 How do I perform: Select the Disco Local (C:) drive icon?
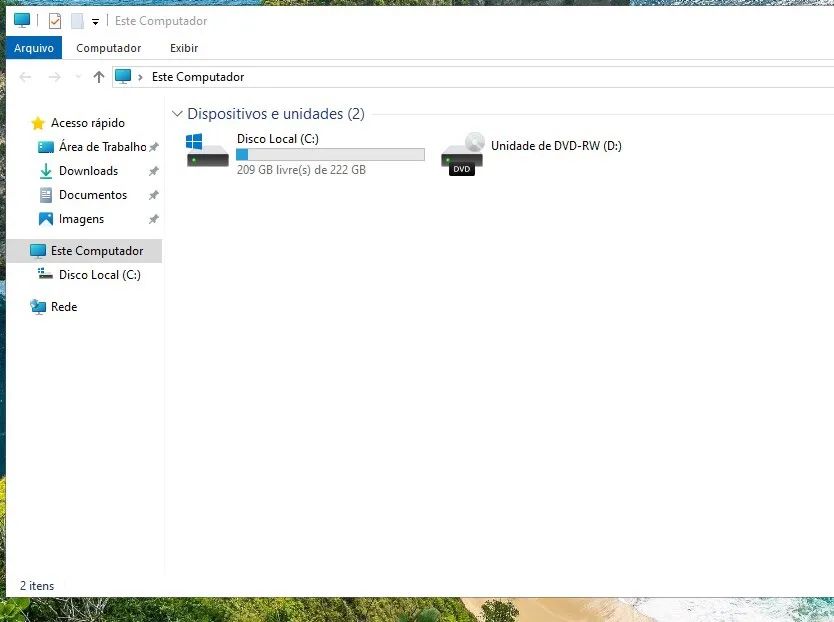(x=207, y=151)
